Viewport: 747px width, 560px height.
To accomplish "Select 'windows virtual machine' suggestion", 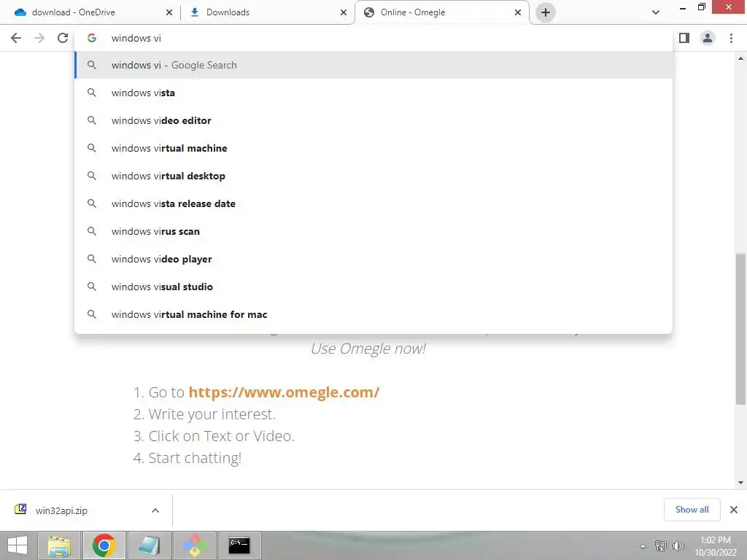I will tap(373, 148).
